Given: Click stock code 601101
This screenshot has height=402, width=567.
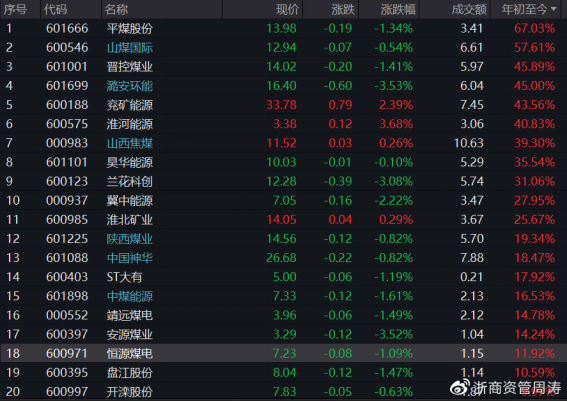Looking at the screenshot, I should pos(67,162).
